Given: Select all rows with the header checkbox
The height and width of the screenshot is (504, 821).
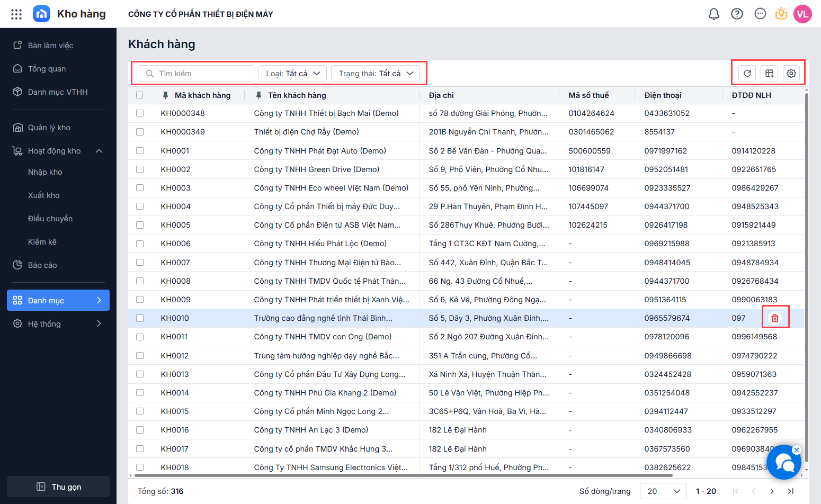Looking at the screenshot, I should point(140,95).
